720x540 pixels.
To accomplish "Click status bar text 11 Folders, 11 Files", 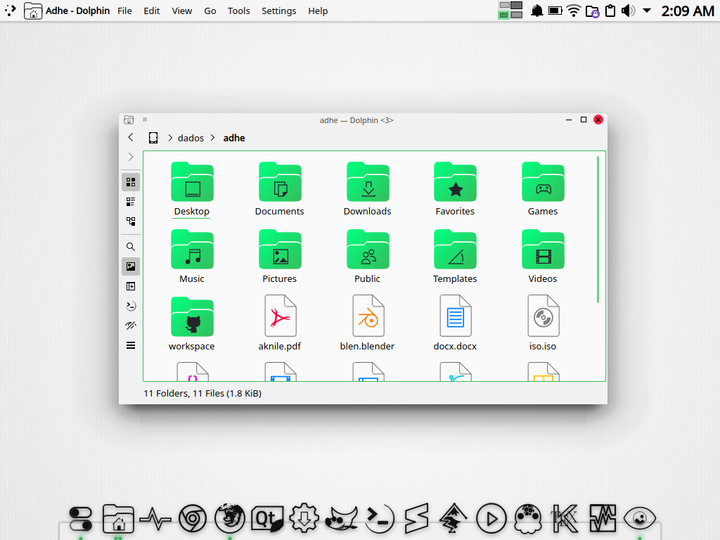I will click(x=202, y=394).
